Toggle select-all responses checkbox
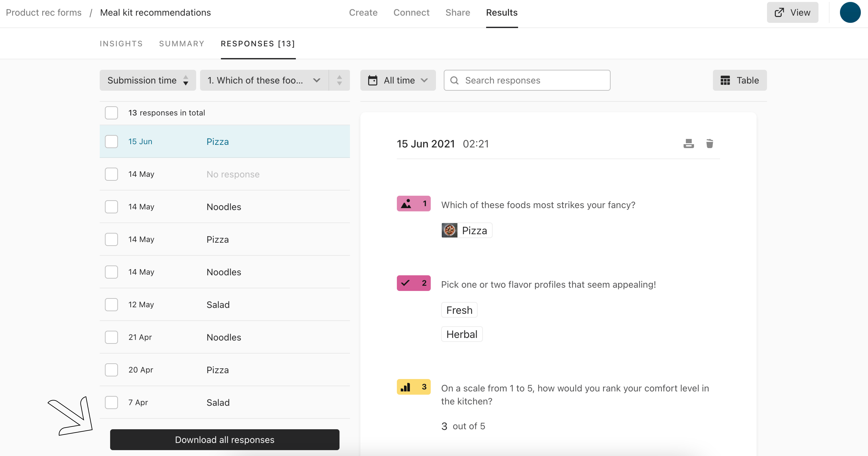The image size is (868, 456). point(111,113)
